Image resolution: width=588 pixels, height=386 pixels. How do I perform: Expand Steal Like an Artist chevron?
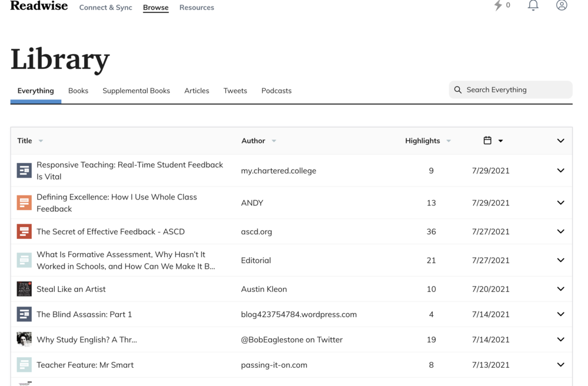pos(560,289)
